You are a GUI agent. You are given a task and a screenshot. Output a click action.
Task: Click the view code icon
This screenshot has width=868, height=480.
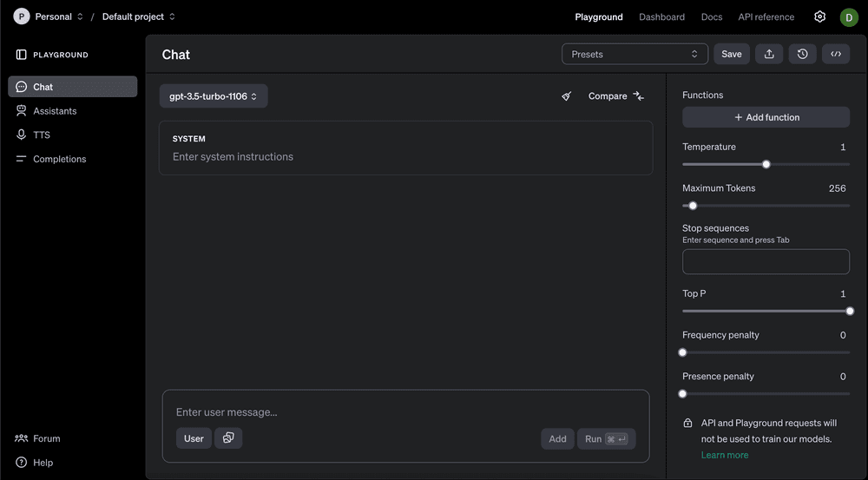[836, 54]
